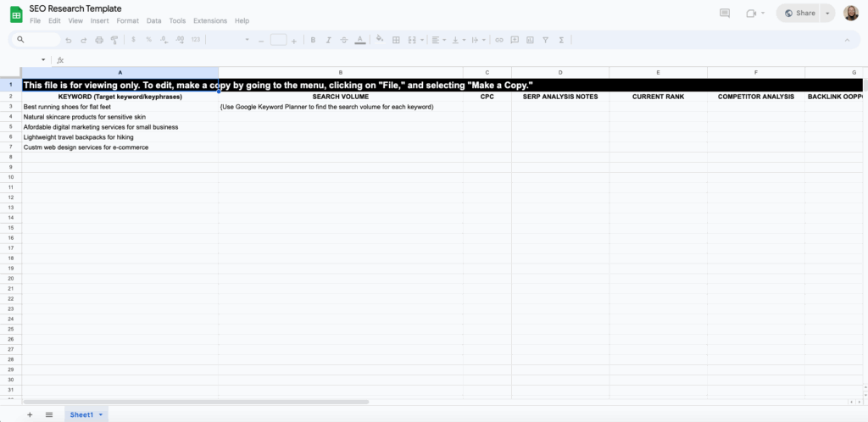Open the Format menu
The width and height of the screenshot is (868, 422).
tap(127, 20)
